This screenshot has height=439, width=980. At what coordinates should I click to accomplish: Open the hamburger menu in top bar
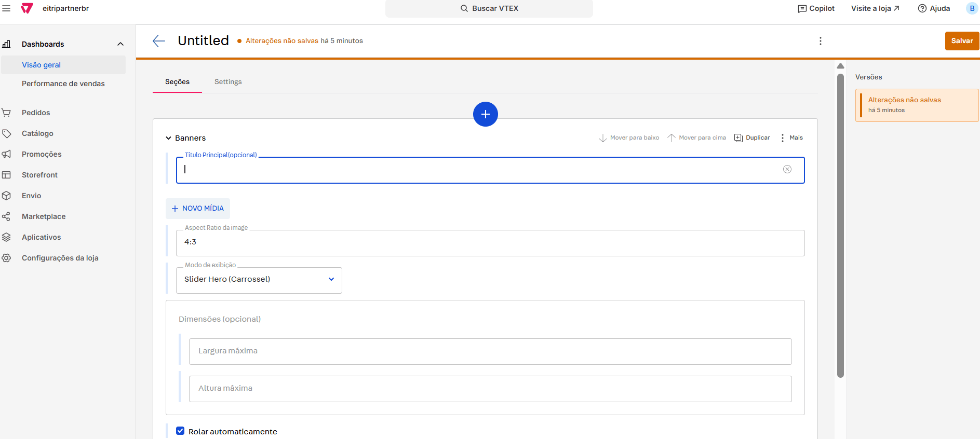click(x=6, y=8)
